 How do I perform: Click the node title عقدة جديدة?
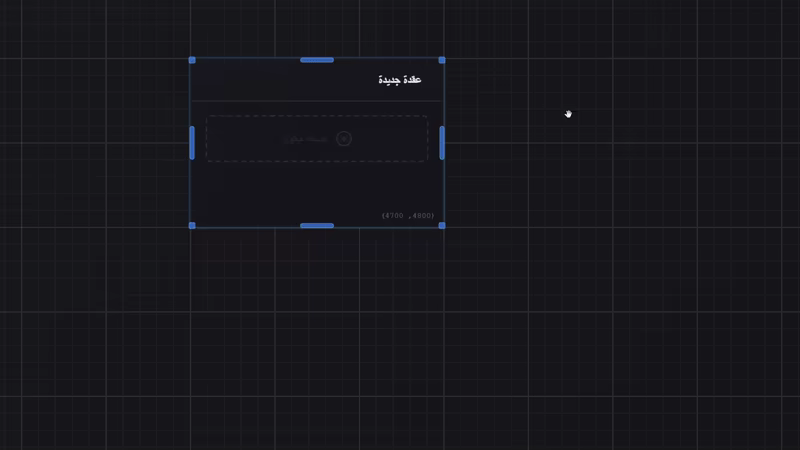pos(399,80)
